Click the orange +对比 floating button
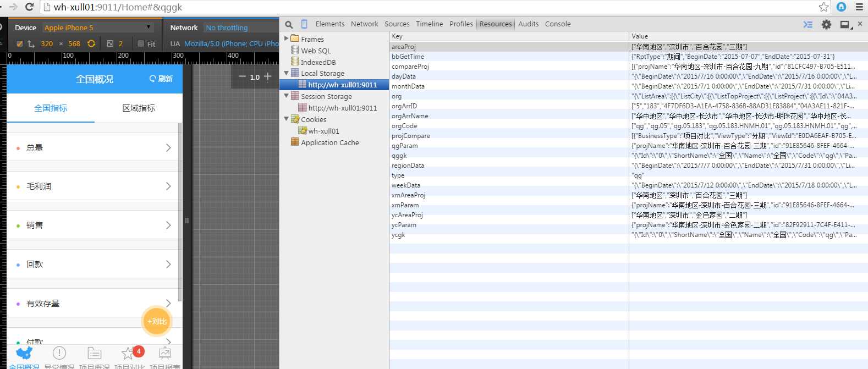 pyautogui.click(x=157, y=321)
